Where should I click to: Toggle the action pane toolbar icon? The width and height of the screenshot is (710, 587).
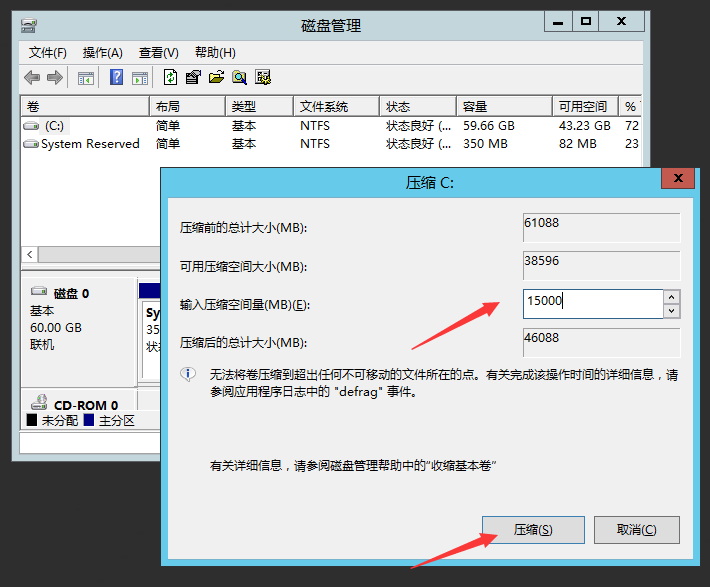(140, 78)
